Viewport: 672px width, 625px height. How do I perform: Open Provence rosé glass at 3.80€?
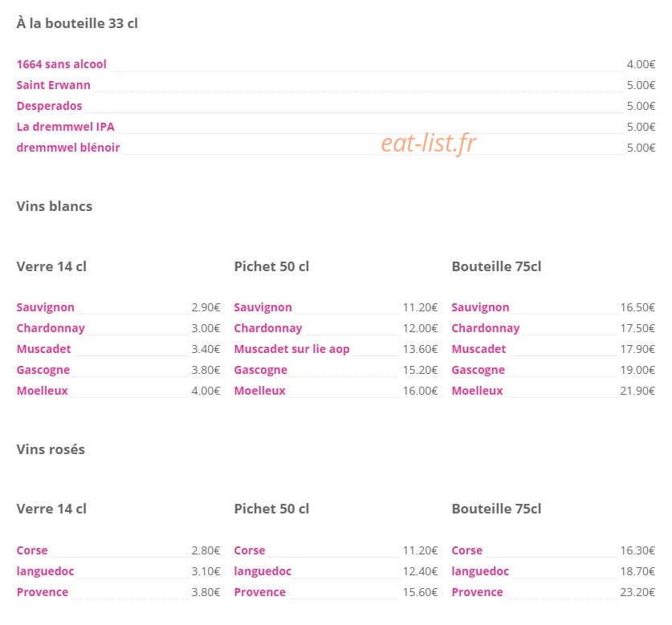point(43,592)
